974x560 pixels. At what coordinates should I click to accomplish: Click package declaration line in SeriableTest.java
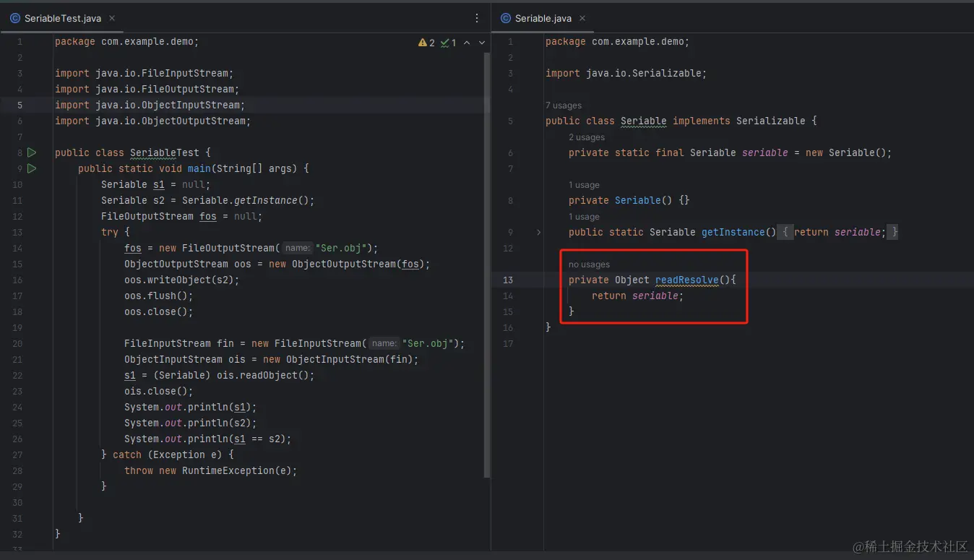pos(127,41)
